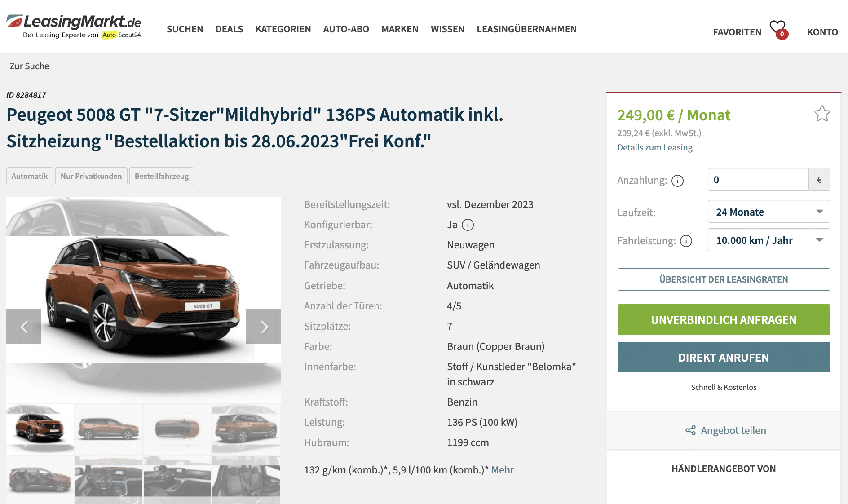Toggle the star icon to save offer
848x504 pixels.
pos(822,114)
